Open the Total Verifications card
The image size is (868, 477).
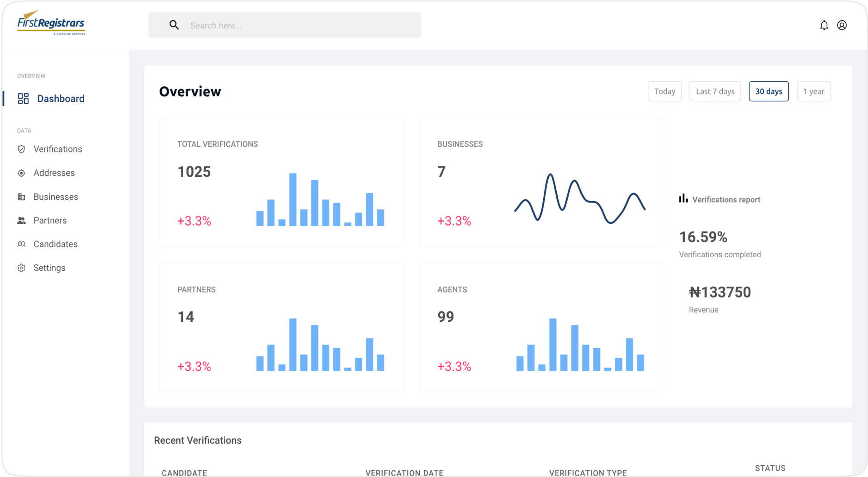[281, 182]
